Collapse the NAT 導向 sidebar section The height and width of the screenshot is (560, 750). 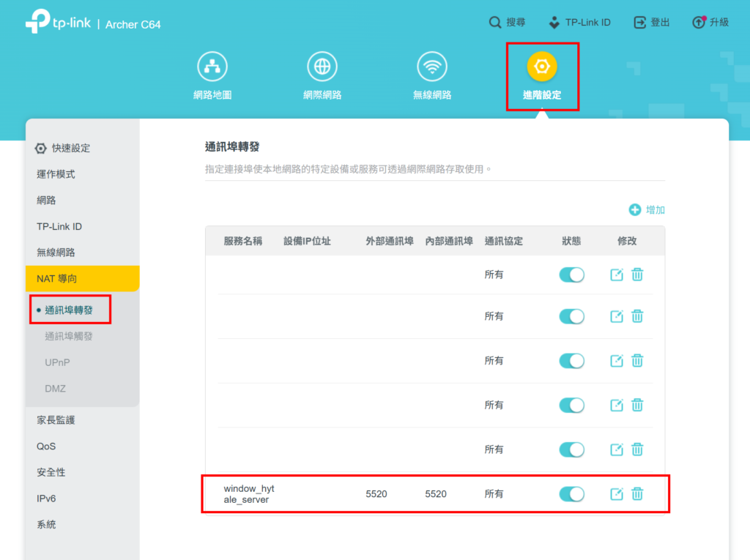[x=82, y=279]
